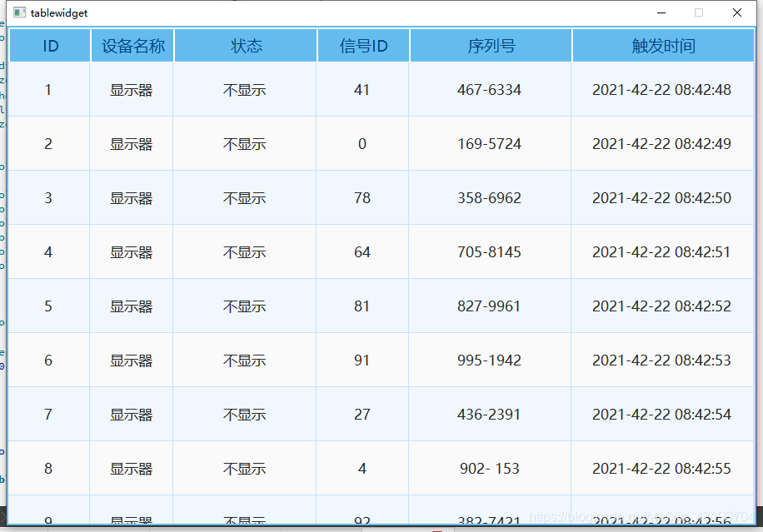Click the 状态 column header

247,46
